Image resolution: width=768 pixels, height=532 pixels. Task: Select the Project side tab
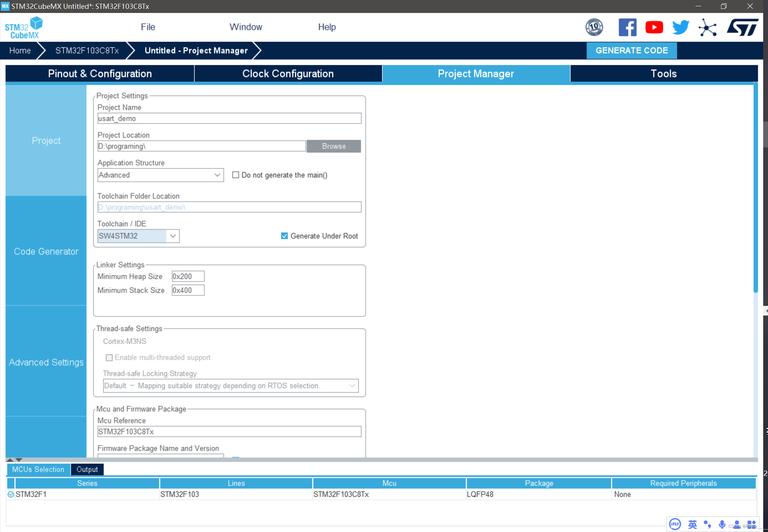(46, 140)
